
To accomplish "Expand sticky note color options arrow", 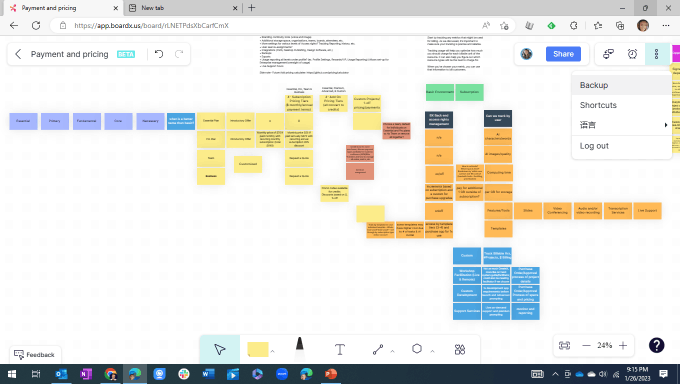I will [273, 351].
